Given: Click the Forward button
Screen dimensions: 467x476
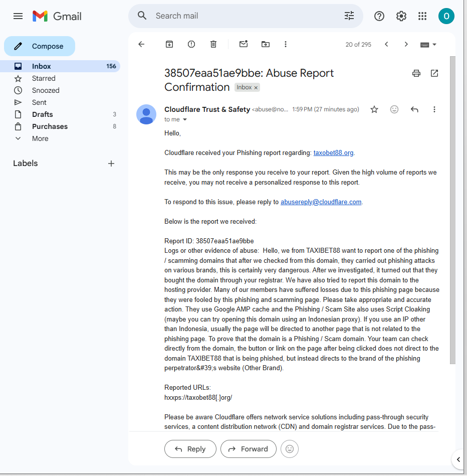Looking at the screenshot, I should [249, 449].
